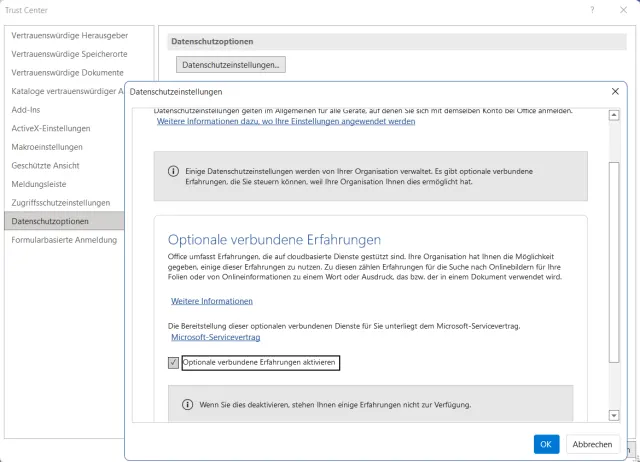
Task: Select ActiveX-Einstellungen in the sidebar
Action: [51, 128]
